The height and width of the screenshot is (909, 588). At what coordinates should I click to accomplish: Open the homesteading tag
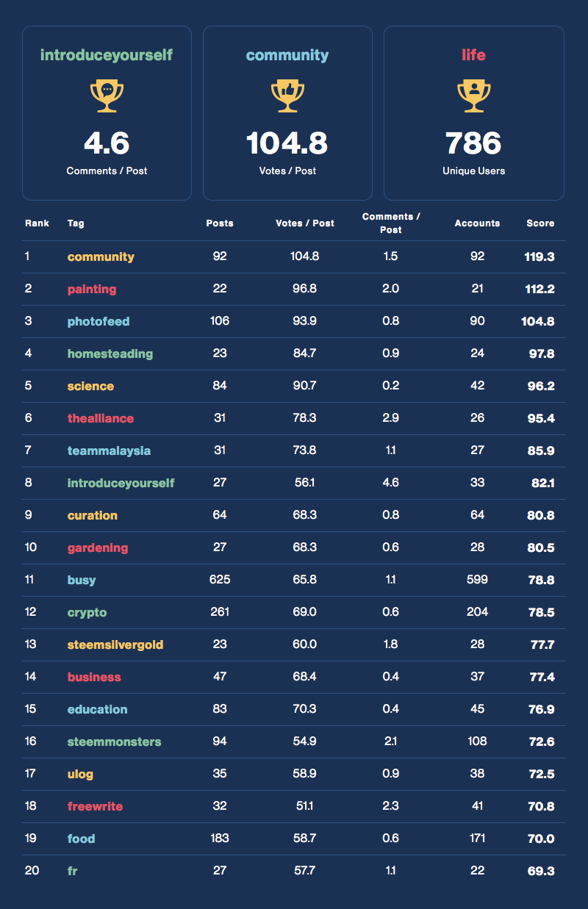pyautogui.click(x=110, y=354)
